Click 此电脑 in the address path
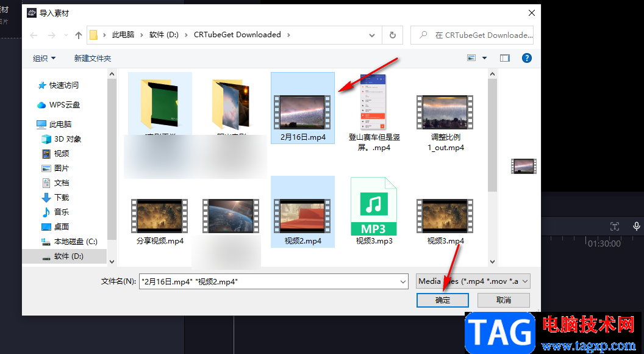 click(x=123, y=35)
